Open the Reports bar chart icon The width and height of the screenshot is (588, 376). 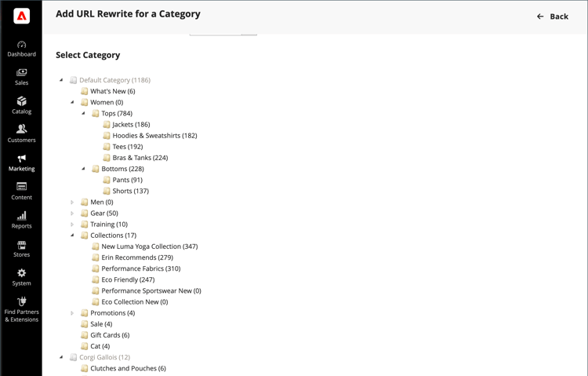[21, 216]
